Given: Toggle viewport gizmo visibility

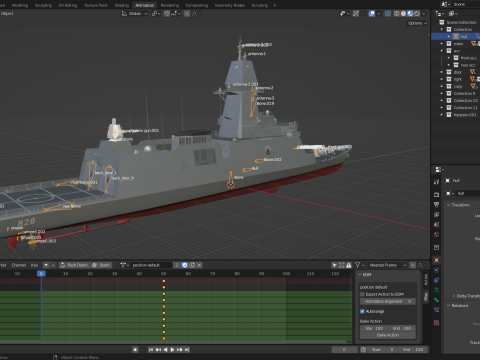Looking at the screenshot, I should (x=356, y=14).
